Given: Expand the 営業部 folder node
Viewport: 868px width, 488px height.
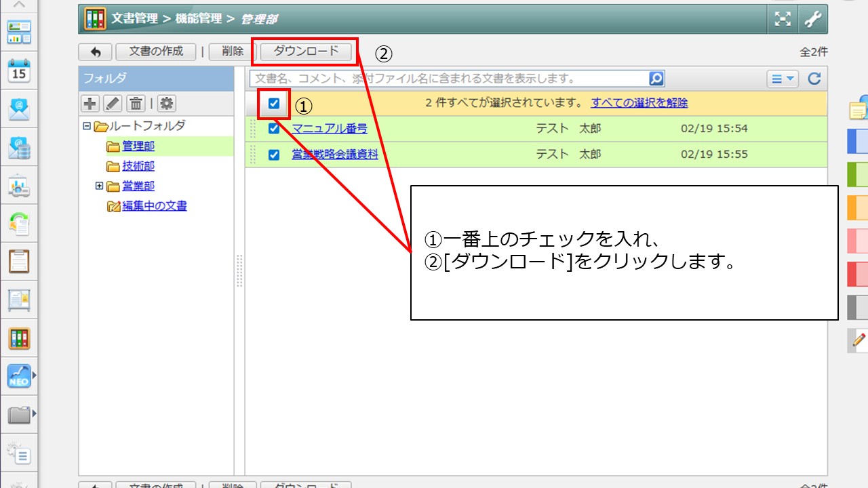Looking at the screenshot, I should (x=99, y=186).
